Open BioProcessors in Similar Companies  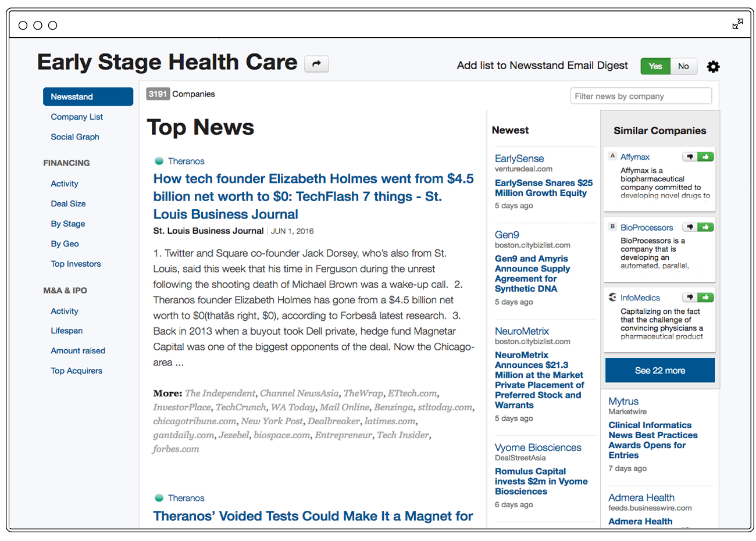[647, 227]
